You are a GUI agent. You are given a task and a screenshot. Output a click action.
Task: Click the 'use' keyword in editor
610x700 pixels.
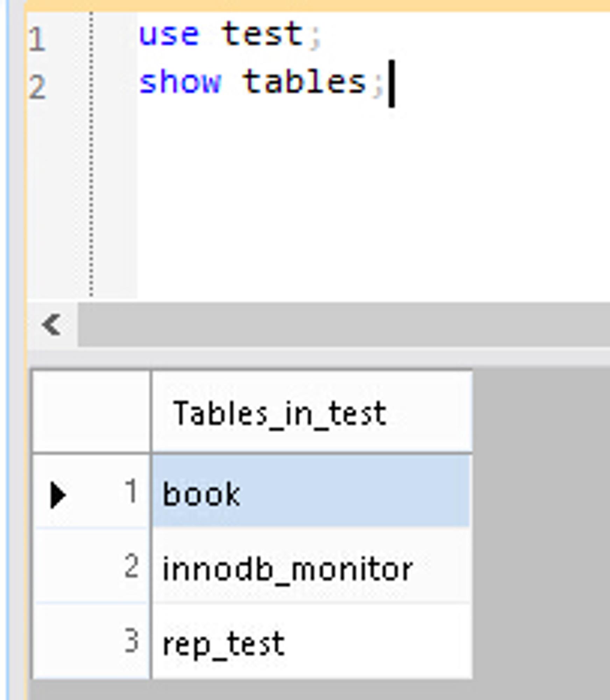pos(169,34)
